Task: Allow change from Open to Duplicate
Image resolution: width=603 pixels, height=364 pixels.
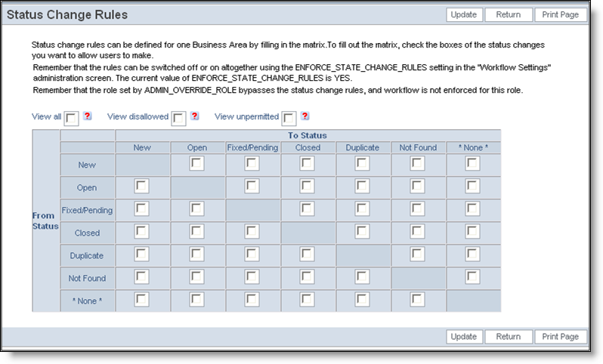Action: pos(362,186)
